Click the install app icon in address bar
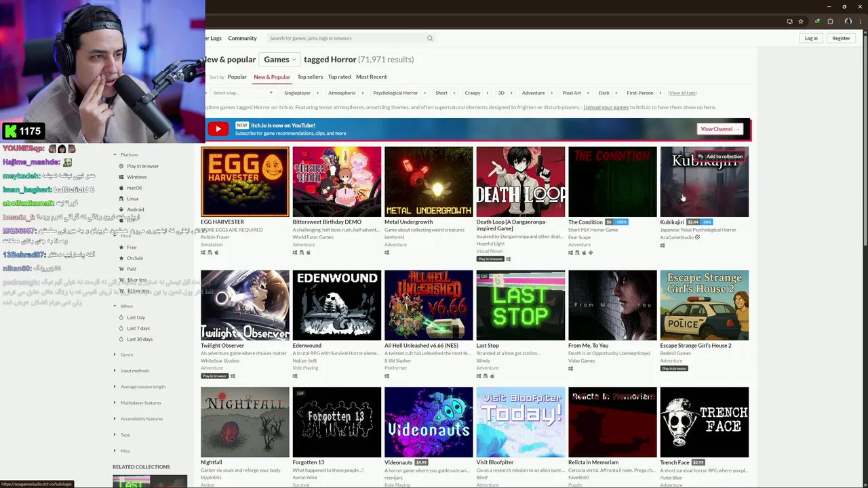The height and width of the screenshot is (488, 868). coord(789,22)
